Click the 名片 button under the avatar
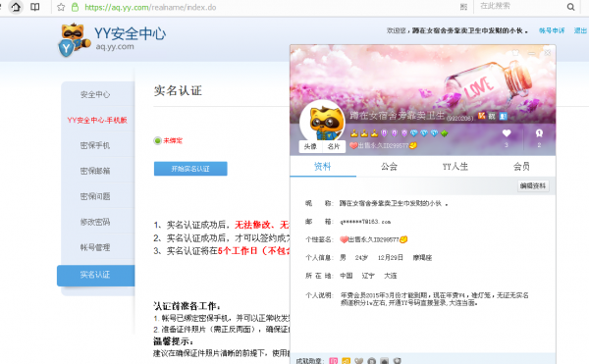The image size is (589, 364). coord(334,146)
